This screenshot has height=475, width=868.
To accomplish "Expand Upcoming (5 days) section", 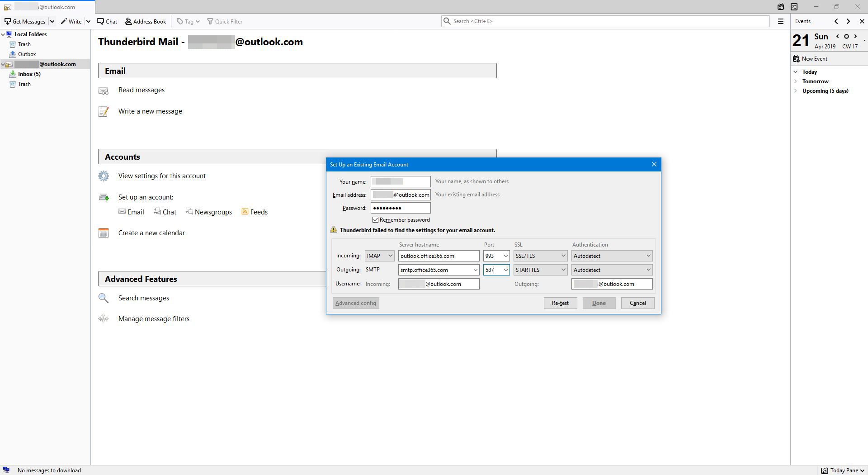I will point(796,91).
